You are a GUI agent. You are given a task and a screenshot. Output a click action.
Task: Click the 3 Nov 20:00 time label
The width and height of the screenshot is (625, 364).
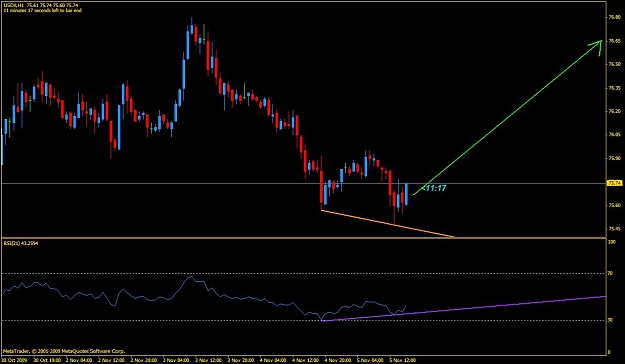point(241,360)
